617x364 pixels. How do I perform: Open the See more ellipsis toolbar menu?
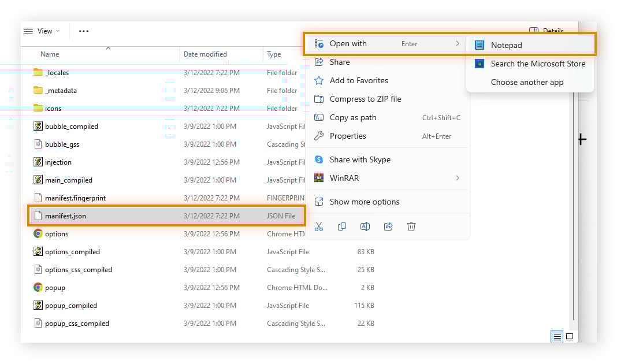[83, 31]
